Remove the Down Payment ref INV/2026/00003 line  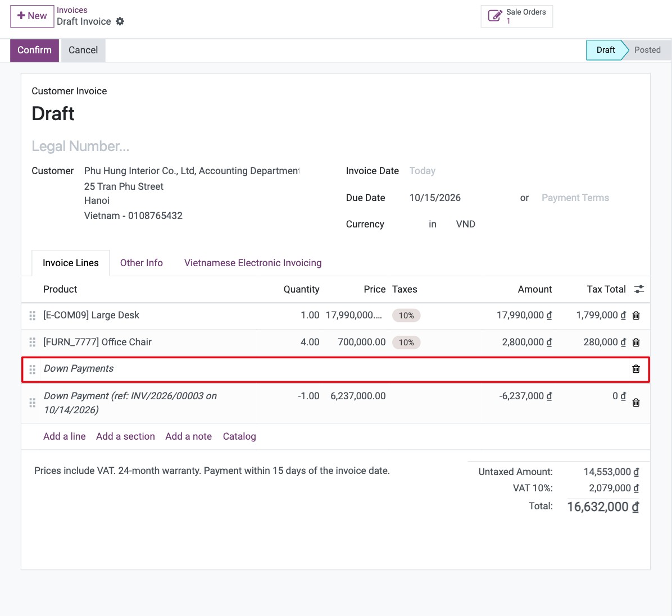pyautogui.click(x=636, y=403)
